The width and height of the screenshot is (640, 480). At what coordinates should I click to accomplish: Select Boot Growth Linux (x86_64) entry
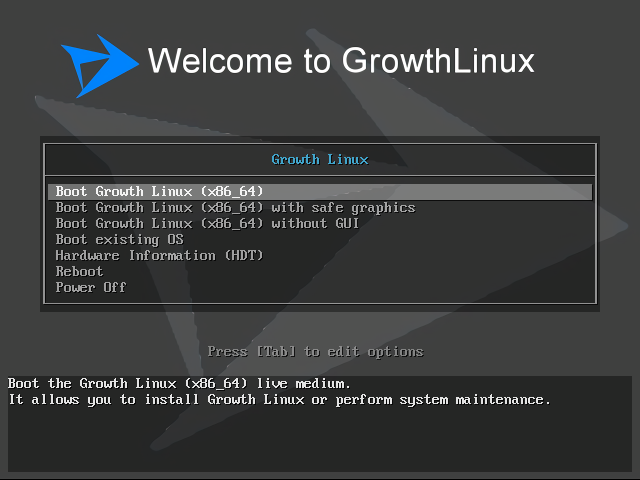[320, 191]
